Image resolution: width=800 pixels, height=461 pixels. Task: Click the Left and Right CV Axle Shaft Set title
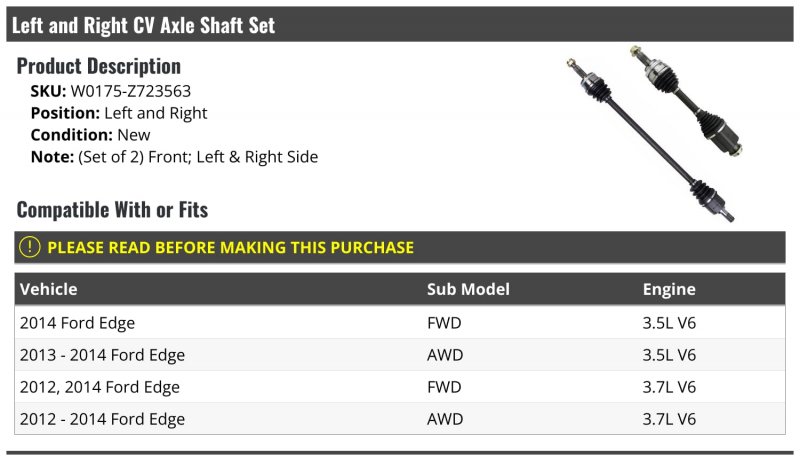(x=143, y=25)
